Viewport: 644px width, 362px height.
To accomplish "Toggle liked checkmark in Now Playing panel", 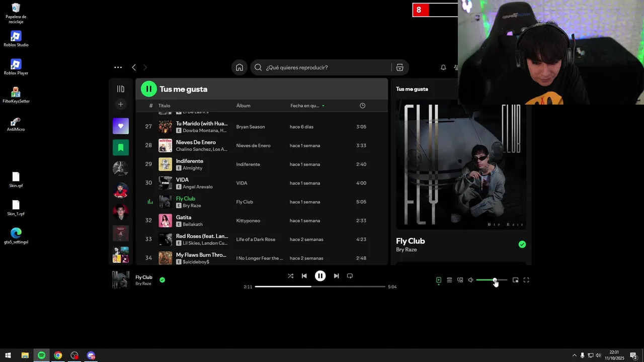I will pyautogui.click(x=522, y=244).
